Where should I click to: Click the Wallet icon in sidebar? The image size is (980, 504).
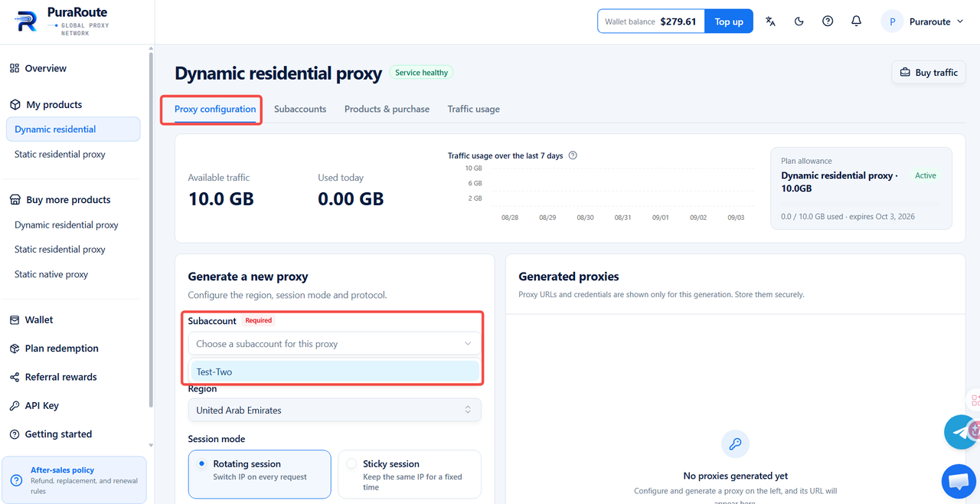pos(15,320)
